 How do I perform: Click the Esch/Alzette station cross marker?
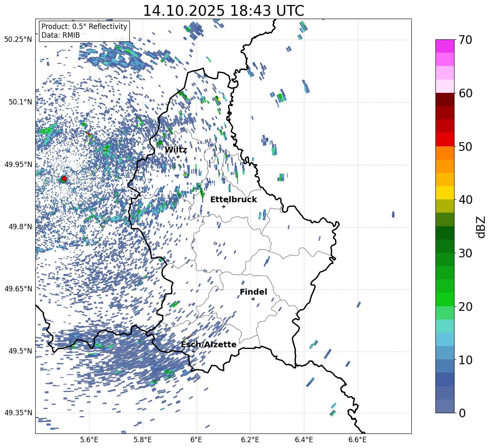(x=194, y=351)
